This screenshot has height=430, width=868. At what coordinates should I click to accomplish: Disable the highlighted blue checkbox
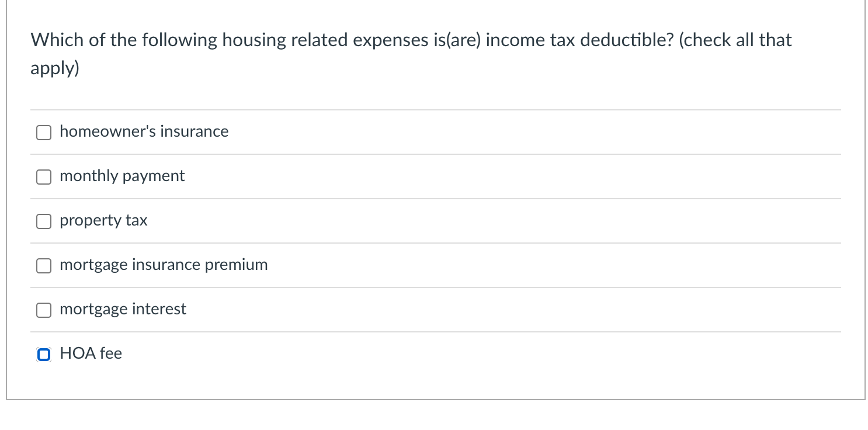coord(43,355)
